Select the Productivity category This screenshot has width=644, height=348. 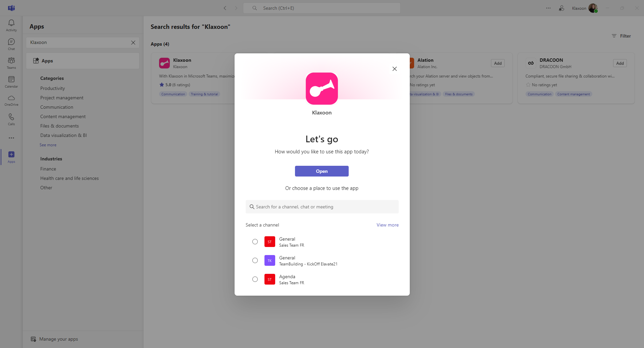[52, 88]
